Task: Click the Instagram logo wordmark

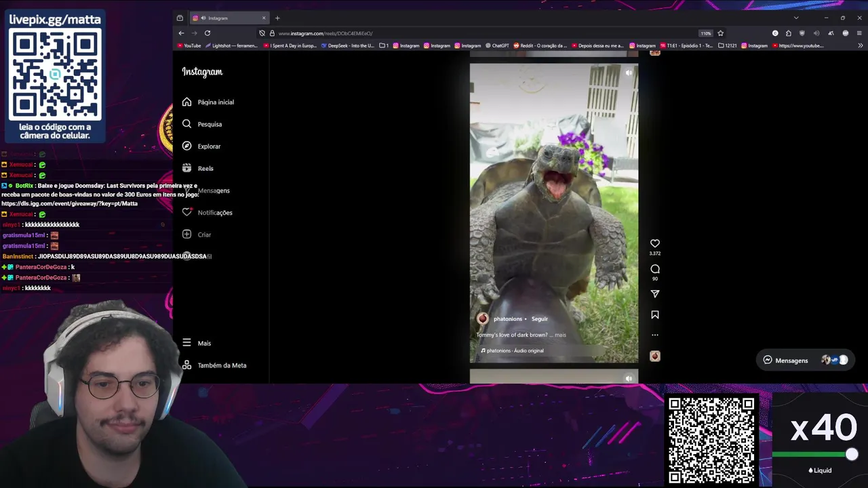Action: click(202, 72)
